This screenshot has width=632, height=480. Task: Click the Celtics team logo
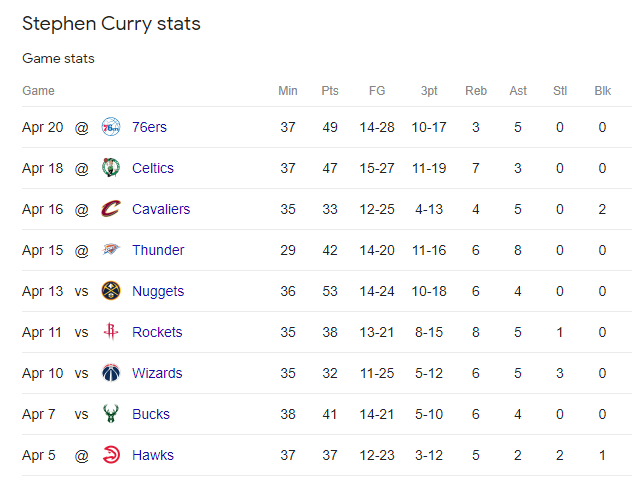coord(111,168)
